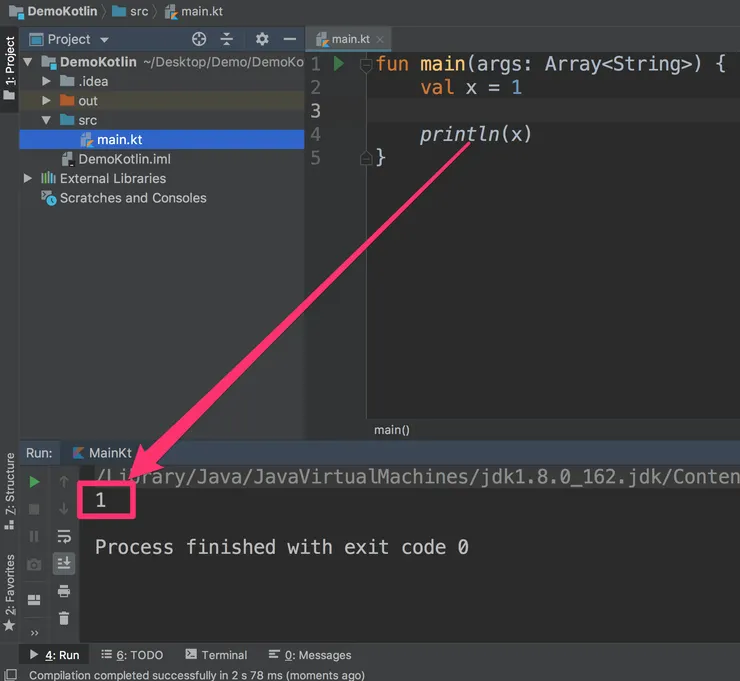Open the Terminal tool window
The width and height of the screenshot is (740, 681).
click(x=216, y=655)
